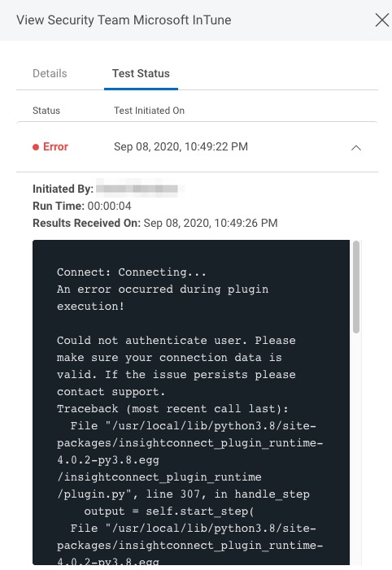Click the log output scrollbar thumb
The image size is (392, 570).
pos(356,287)
